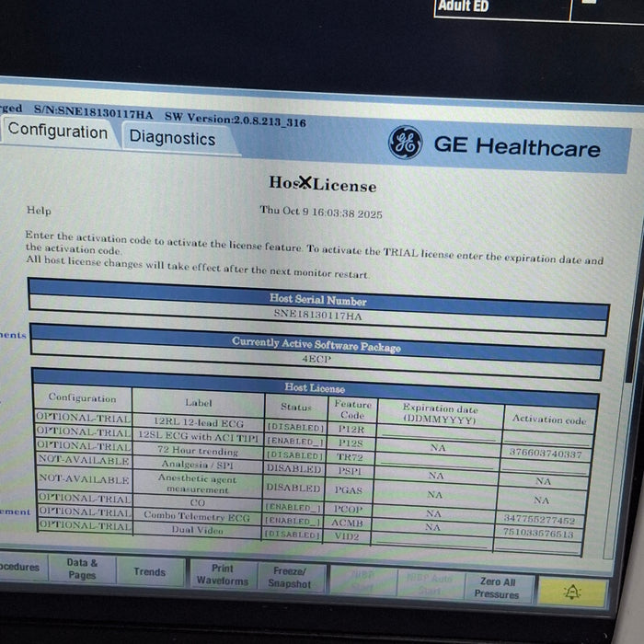Click feature code ACMB
The width and height of the screenshot is (644, 644).
point(347,523)
